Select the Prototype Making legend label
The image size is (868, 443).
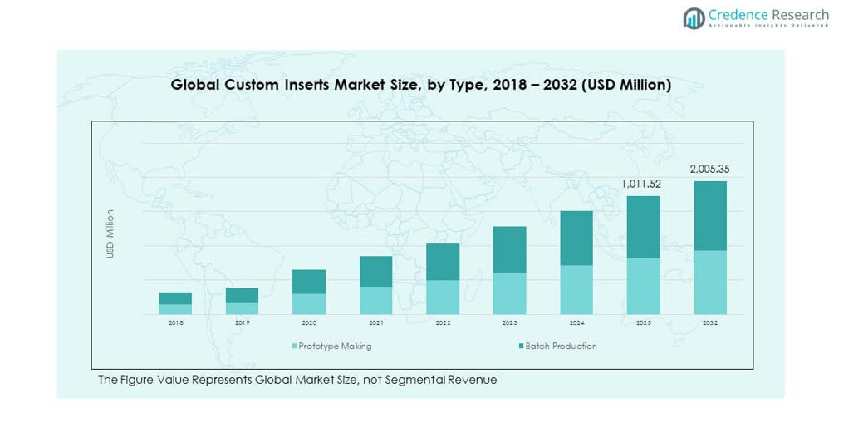tap(335, 346)
